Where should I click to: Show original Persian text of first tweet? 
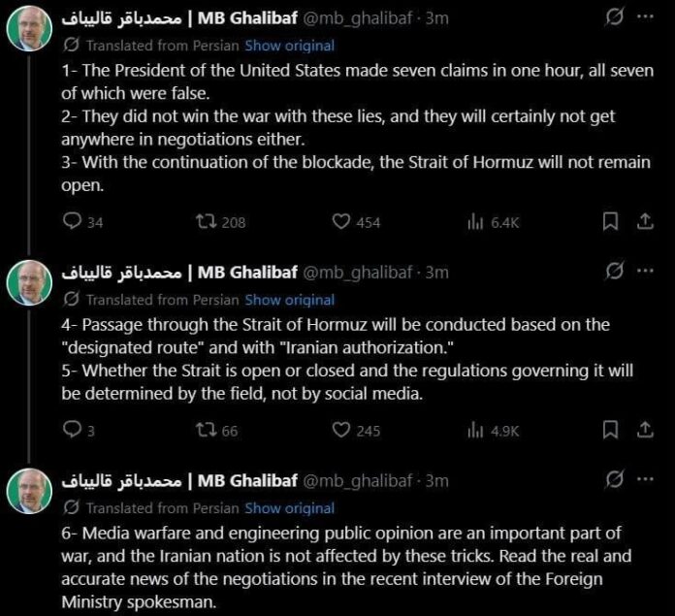pyautogui.click(x=289, y=45)
